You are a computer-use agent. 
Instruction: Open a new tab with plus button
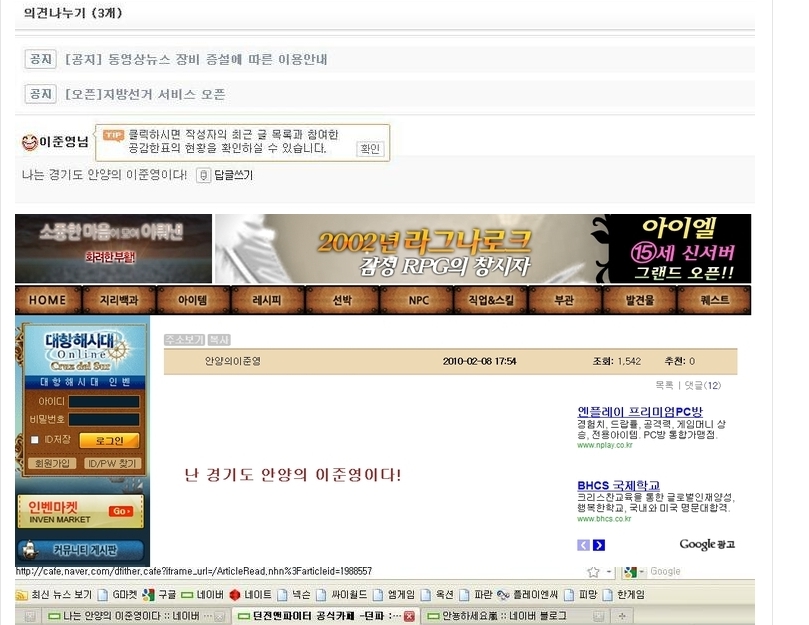pos(622,616)
